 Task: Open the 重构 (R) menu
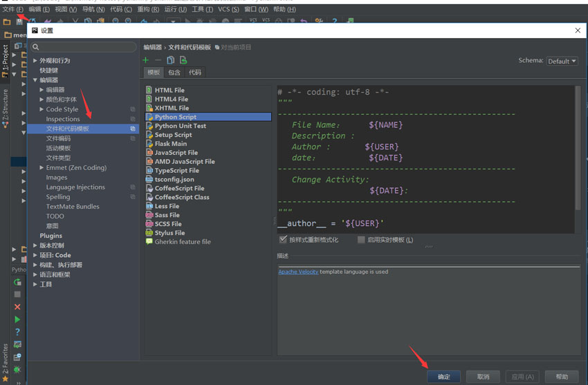(x=148, y=9)
